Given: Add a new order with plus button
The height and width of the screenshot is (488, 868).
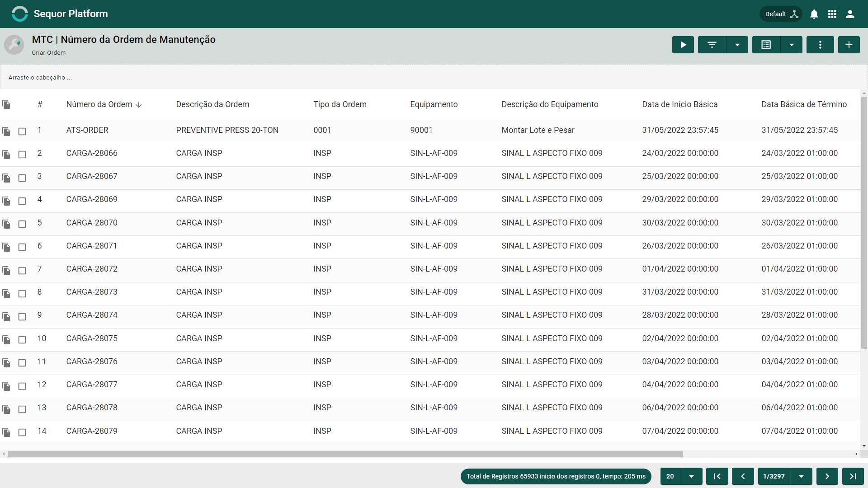Looking at the screenshot, I should pos(849,45).
